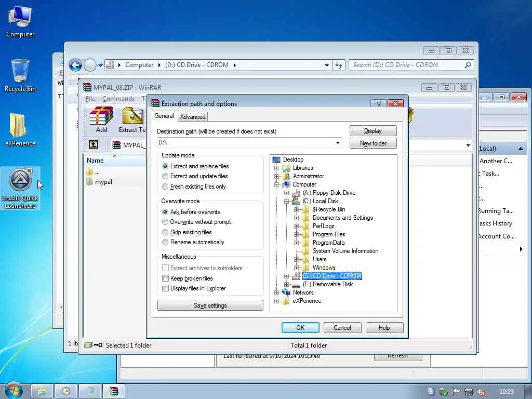
Task: Select Documents and Settings in tree
Action: (x=342, y=218)
